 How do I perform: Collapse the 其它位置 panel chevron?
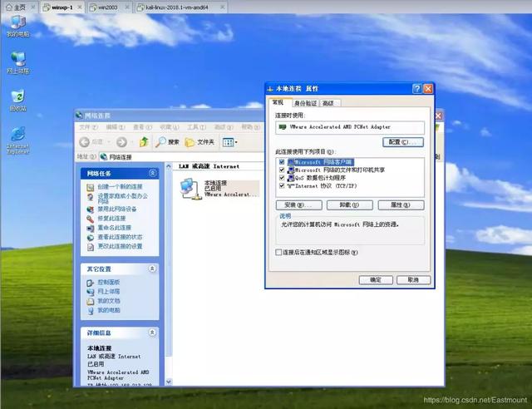click(152, 269)
